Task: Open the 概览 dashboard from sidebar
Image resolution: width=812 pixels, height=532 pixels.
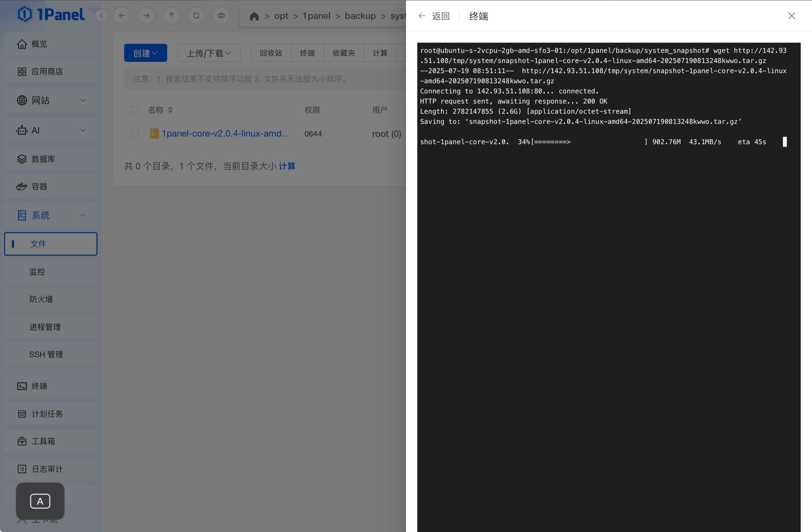Action: pos(39,44)
